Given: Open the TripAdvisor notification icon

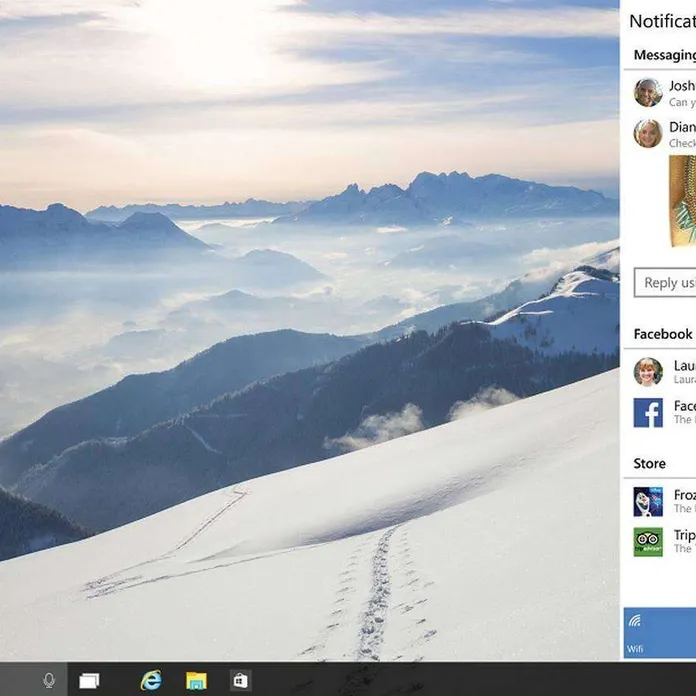Looking at the screenshot, I should click(x=648, y=541).
